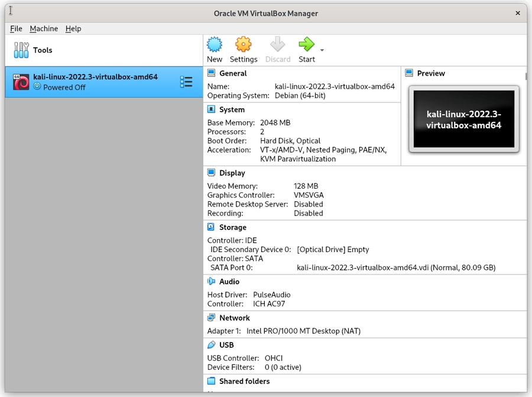The height and width of the screenshot is (397, 532).
Task: Click the Shared folders section header
Action: (x=244, y=381)
